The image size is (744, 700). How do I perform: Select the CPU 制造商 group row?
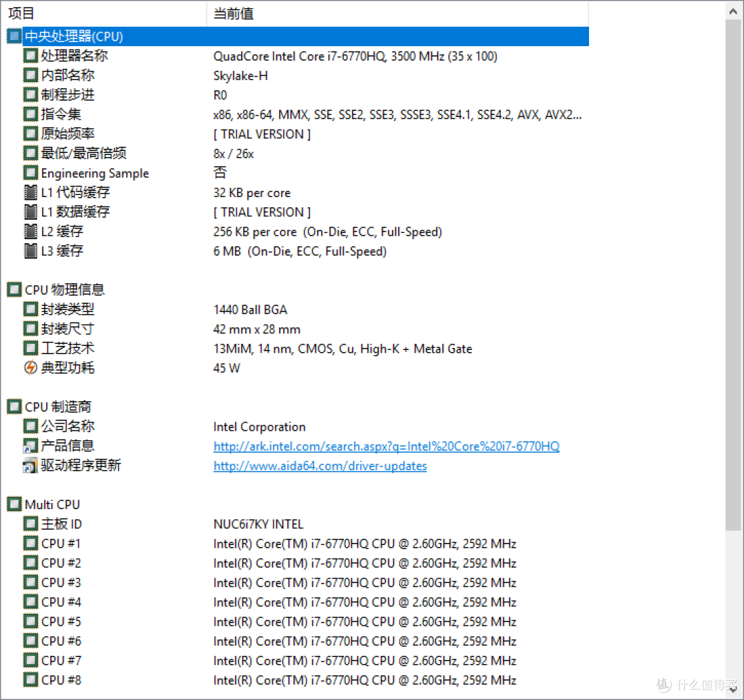(x=57, y=406)
